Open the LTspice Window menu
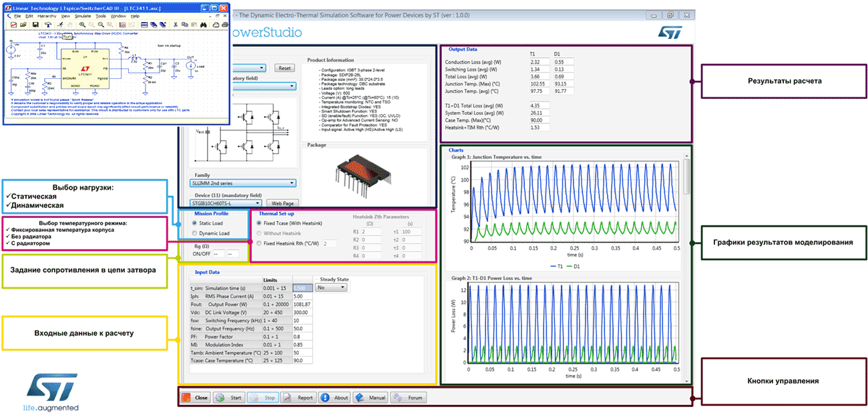868x413 pixels. tap(118, 16)
